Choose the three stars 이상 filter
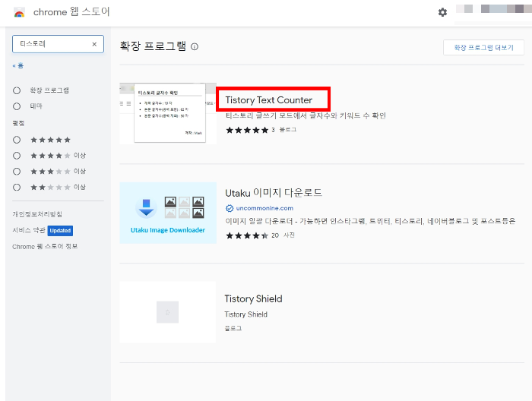 [17, 172]
